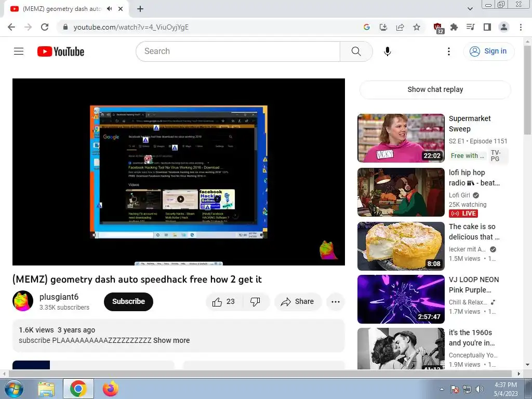
Task: Go to the YouTube home logo
Action: [x=61, y=51]
